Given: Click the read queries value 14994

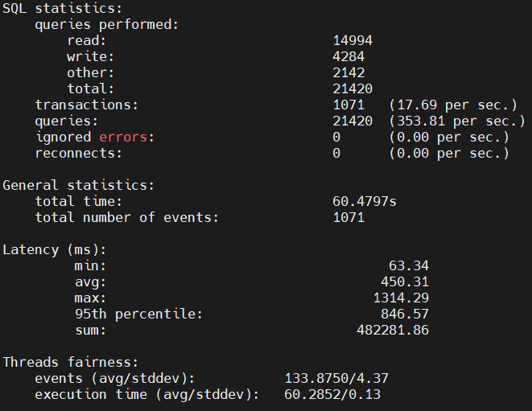Looking at the screenshot, I should pos(352,40).
